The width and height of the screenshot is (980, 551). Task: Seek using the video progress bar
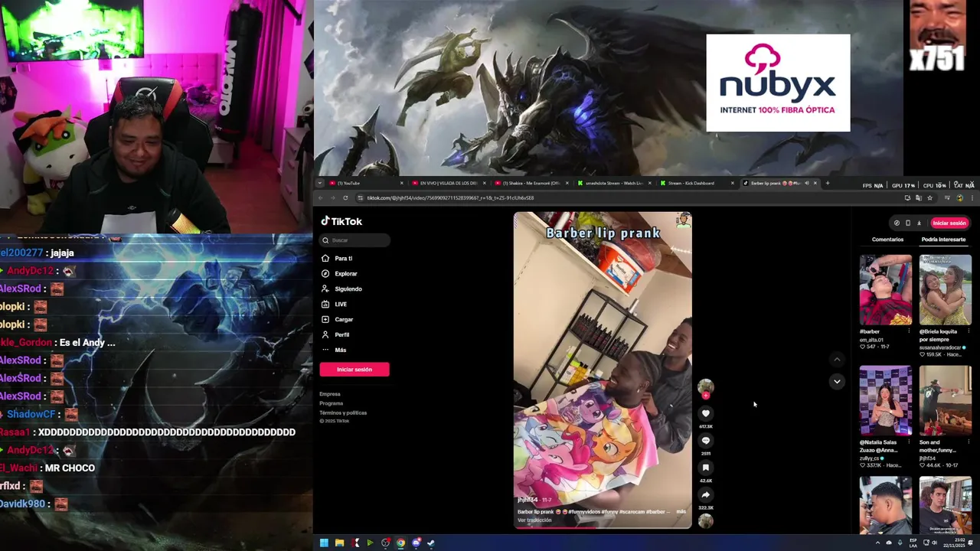click(603, 527)
